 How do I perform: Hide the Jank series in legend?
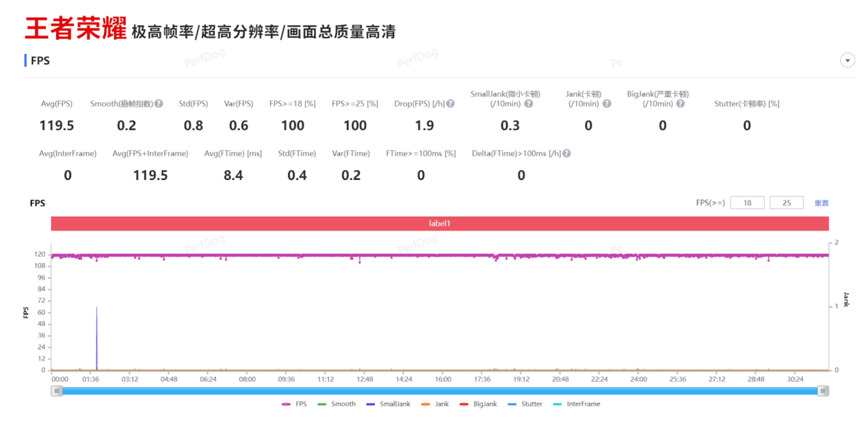coord(434,404)
